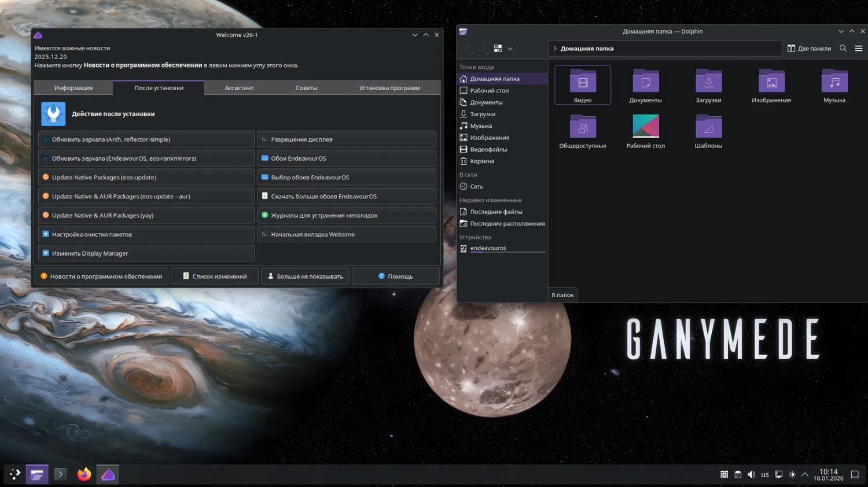Image resolution: width=868 pixels, height=487 pixels.
Task: Click the clock showing 10:14 in the taskbar
Action: (829, 474)
